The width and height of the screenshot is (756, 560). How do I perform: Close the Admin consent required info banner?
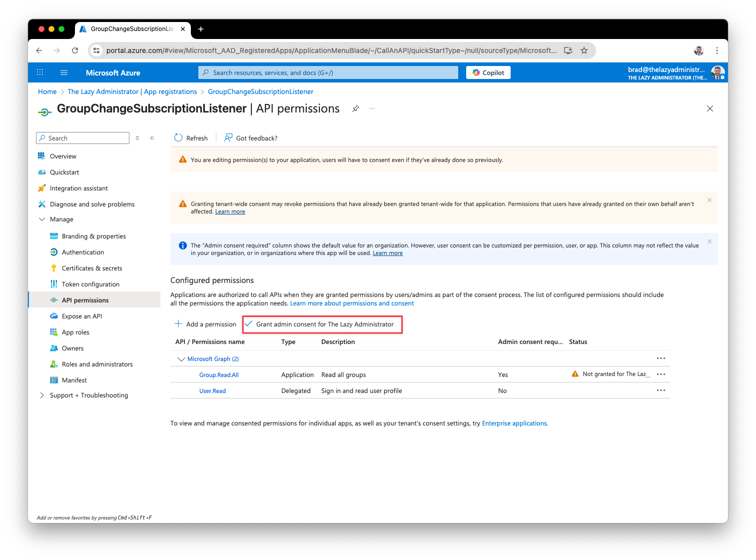click(710, 241)
